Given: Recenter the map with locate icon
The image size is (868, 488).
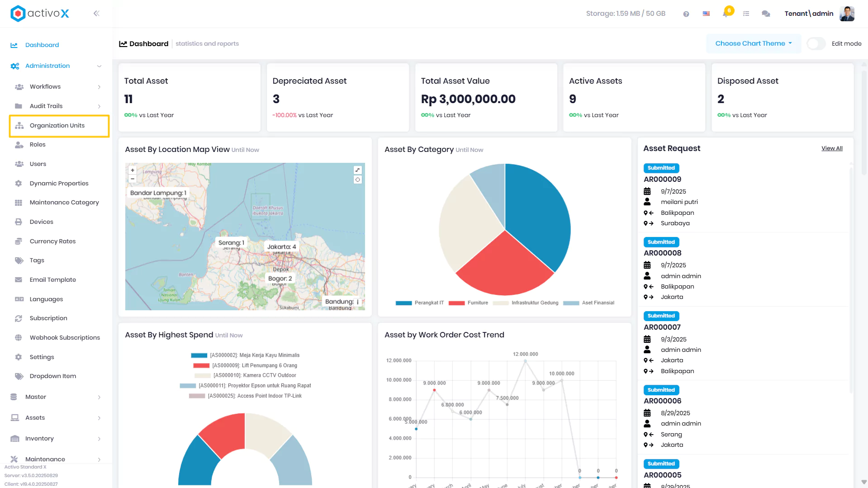Looking at the screenshot, I should (358, 180).
